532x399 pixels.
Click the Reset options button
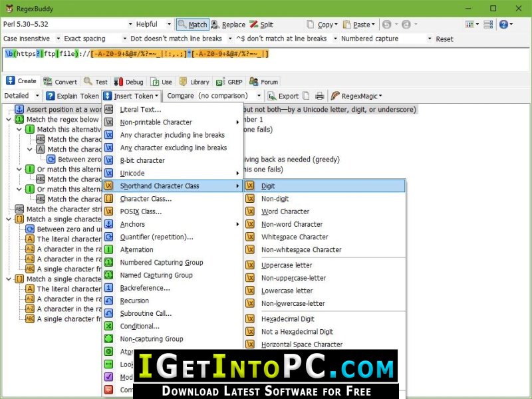pyautogui.click(x=444, y=39)
